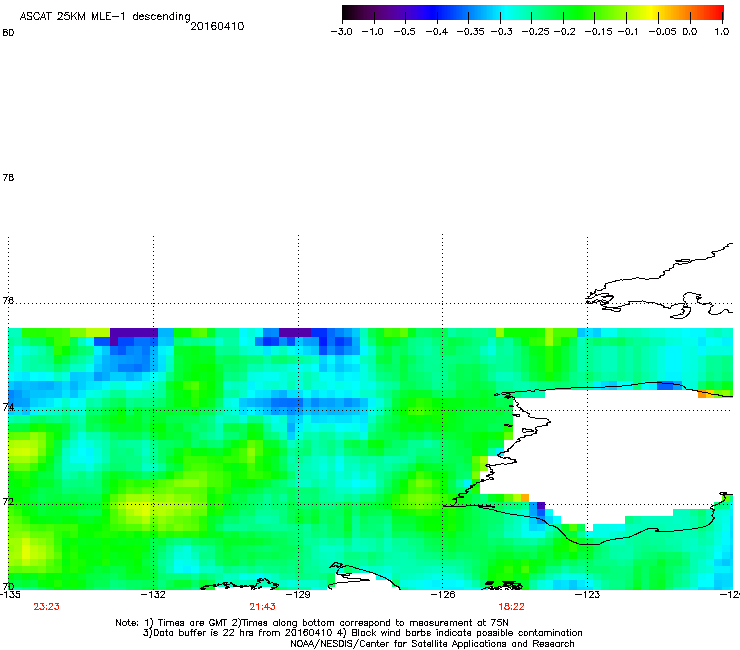Screen dimensions: 740x650
Task: Click the -132 longitude label
Action: pyautogui.click(x=153, y=594)
